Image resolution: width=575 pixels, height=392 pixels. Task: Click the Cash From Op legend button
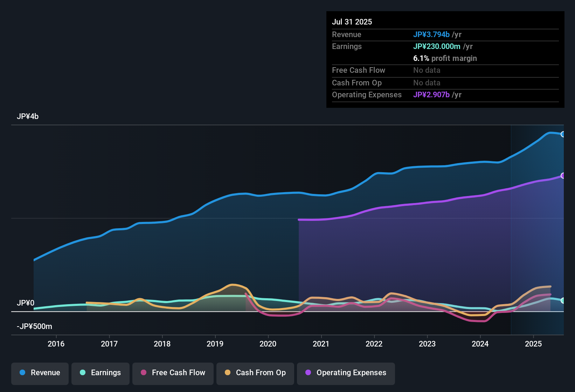(x=255, y=373)
